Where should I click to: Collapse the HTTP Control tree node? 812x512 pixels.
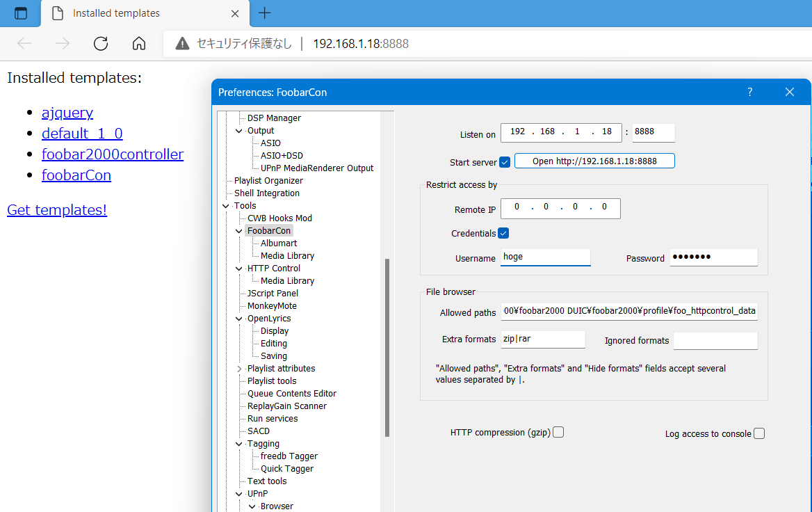point(238,269)
